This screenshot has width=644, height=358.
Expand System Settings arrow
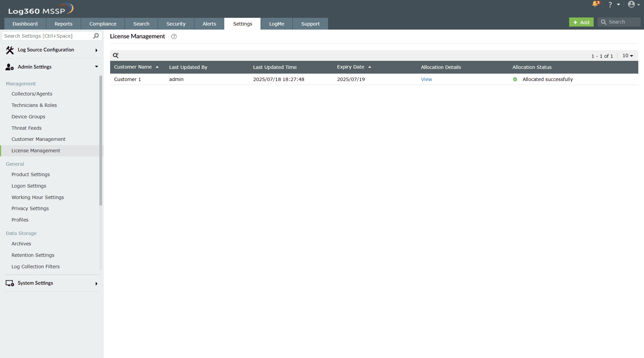tap(96, 284)
